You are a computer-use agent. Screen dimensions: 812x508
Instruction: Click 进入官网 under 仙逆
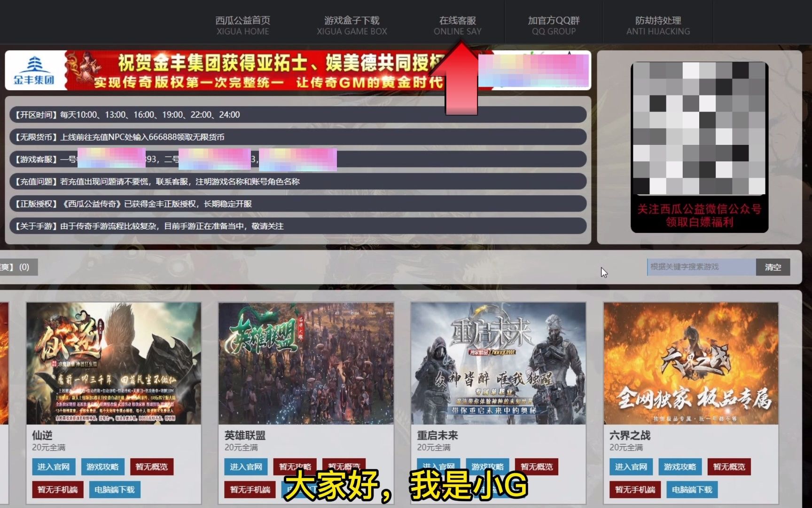(54, 467)
